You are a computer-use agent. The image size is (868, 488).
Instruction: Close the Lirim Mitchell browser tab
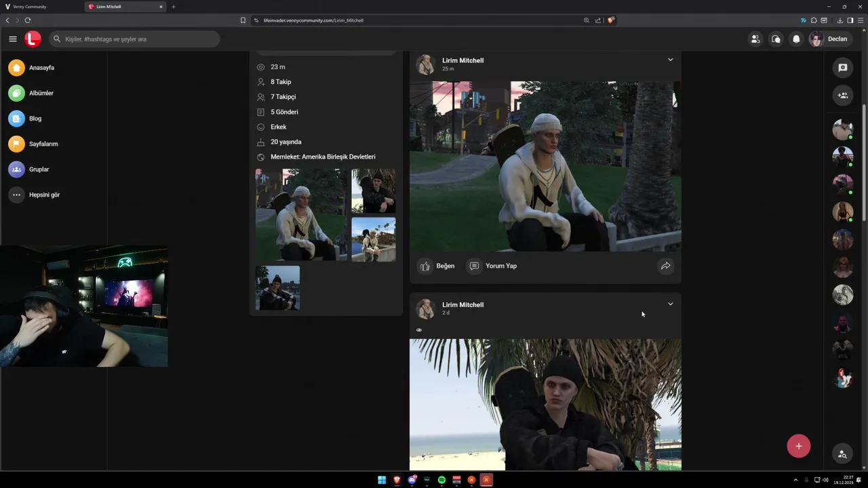[x=161, y=7]
